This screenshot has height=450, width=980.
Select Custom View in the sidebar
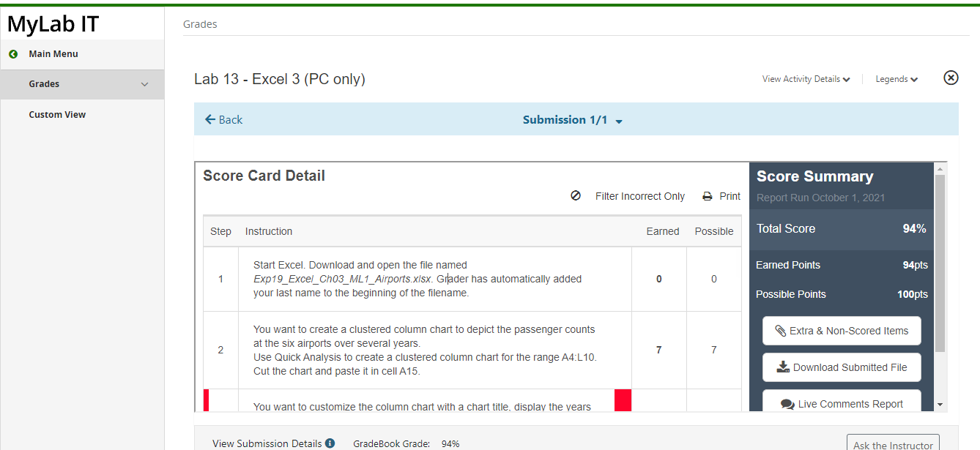(57, 115)
